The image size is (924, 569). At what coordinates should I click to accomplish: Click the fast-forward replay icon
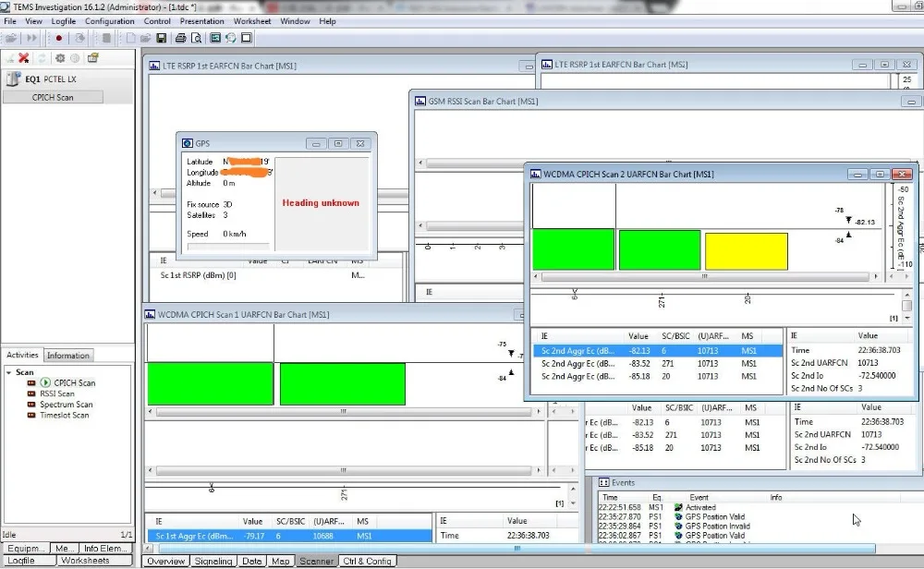(31, 38)
